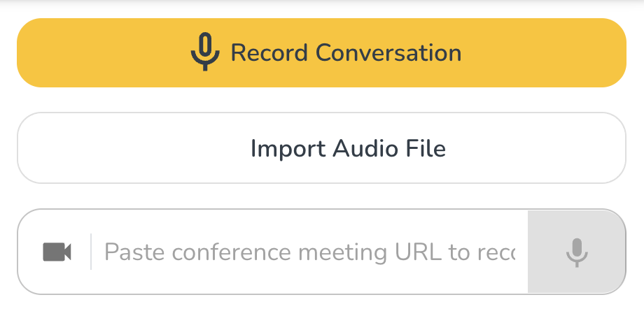Select the white Import Audio File box

point(321,148)
